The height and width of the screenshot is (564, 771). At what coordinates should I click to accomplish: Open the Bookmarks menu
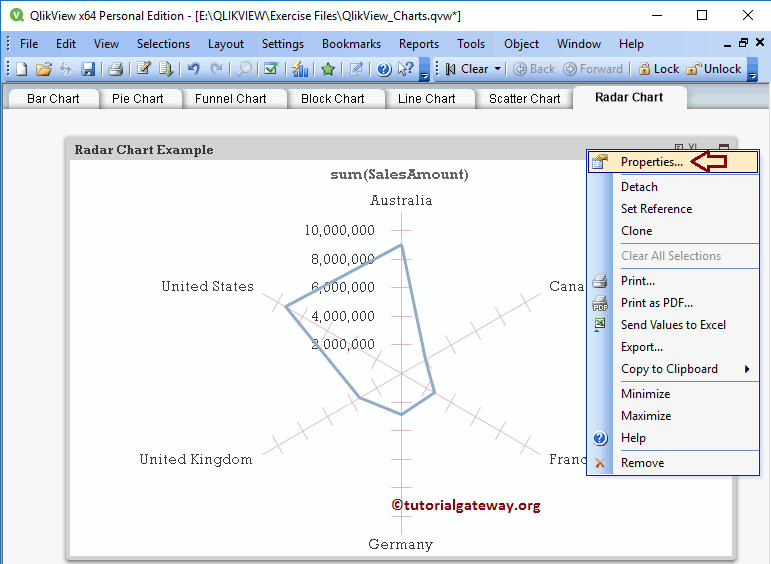(351, 44)
